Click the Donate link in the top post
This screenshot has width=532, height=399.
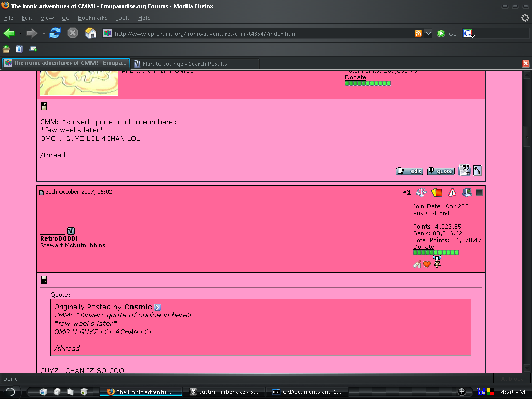pos(355,77)
